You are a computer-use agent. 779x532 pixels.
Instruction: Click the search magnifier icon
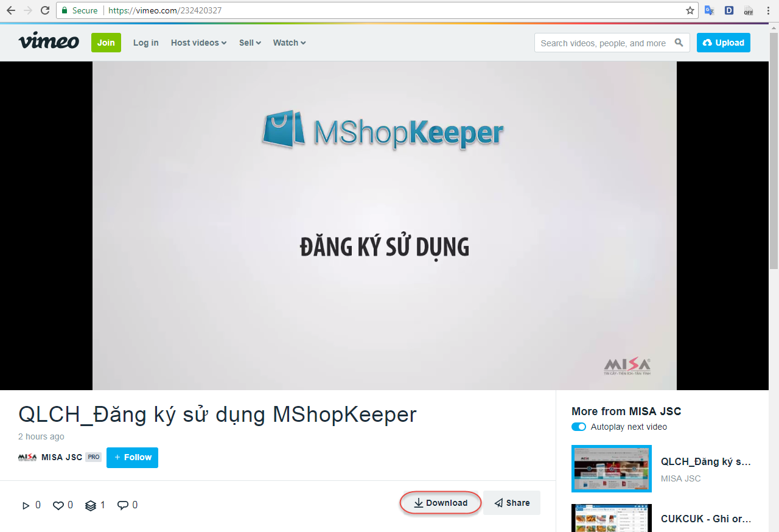pos(679,43)
